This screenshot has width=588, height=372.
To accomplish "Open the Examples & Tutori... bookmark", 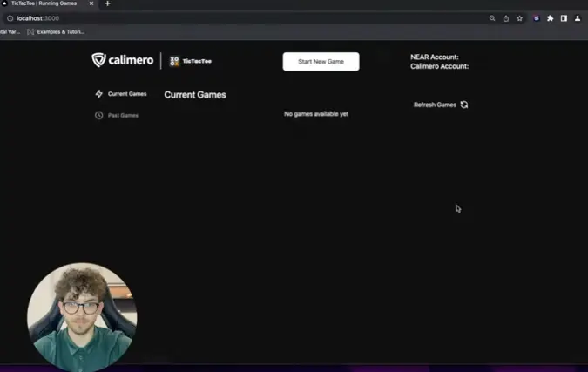I will tap(57, 32).
